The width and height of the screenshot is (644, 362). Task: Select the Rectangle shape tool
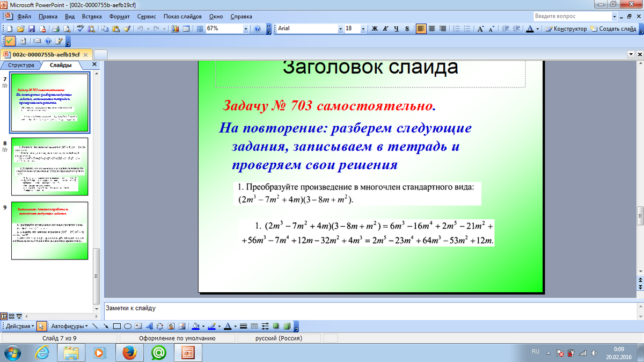point(116,326)
